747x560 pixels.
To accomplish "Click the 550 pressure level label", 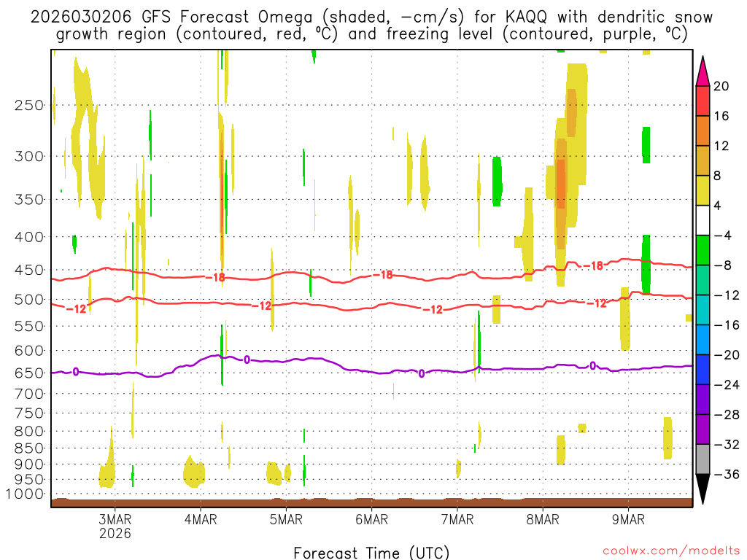I will tap(29, 326).
